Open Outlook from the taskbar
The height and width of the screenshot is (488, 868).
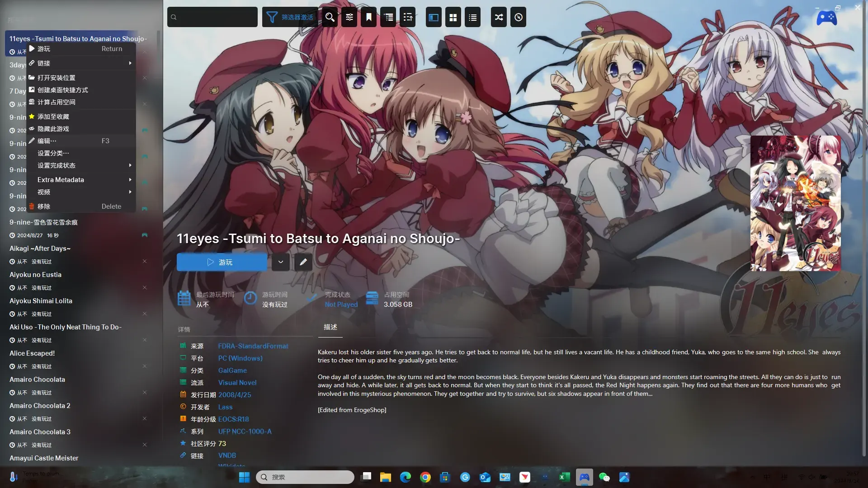485,477
